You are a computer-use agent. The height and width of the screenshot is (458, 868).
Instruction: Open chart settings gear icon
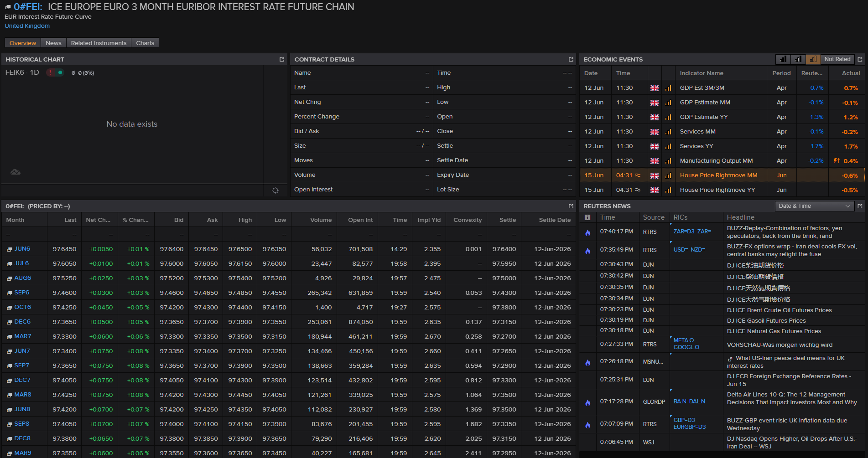[275, 190]
